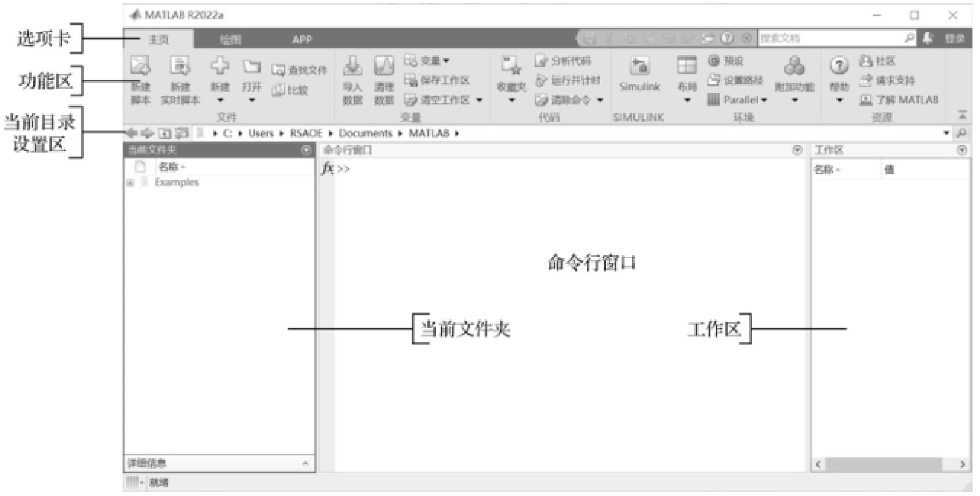
Task: Click the MATLAB path segment
Action: 429,133
